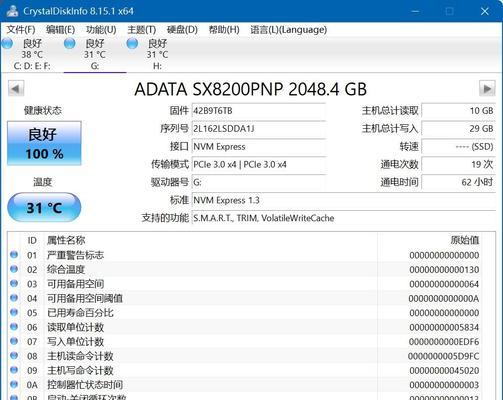Select attribute row 可用备用空间阈值
503x400 pixels.
(245, 298)
